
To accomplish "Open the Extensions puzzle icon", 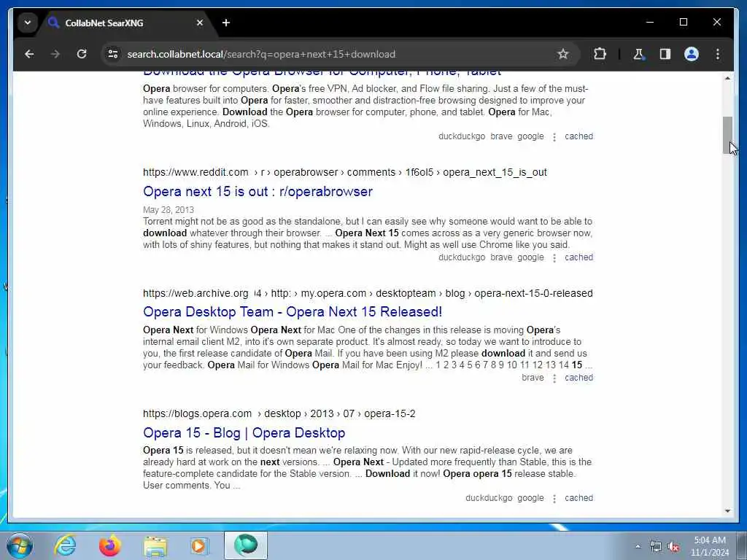I will click(600, 54).
